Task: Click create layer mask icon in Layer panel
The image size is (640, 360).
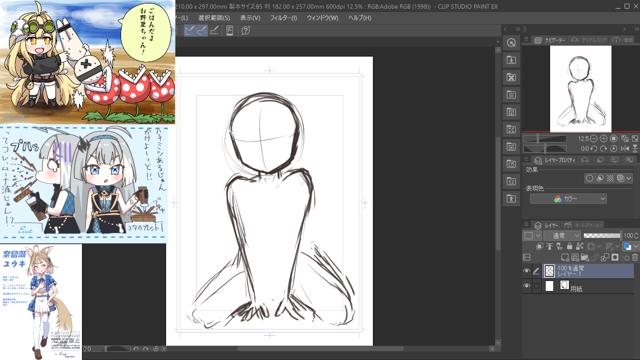Action: tap(615, 258)
